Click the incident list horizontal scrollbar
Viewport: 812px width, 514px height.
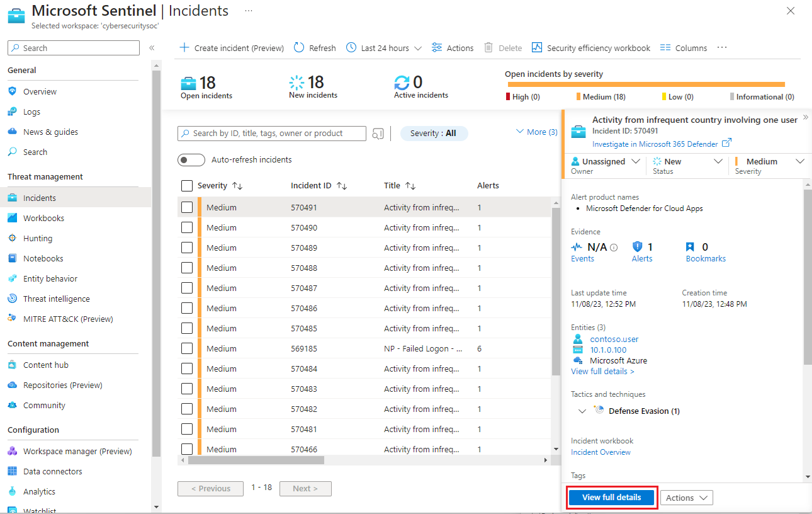[256, 460]
